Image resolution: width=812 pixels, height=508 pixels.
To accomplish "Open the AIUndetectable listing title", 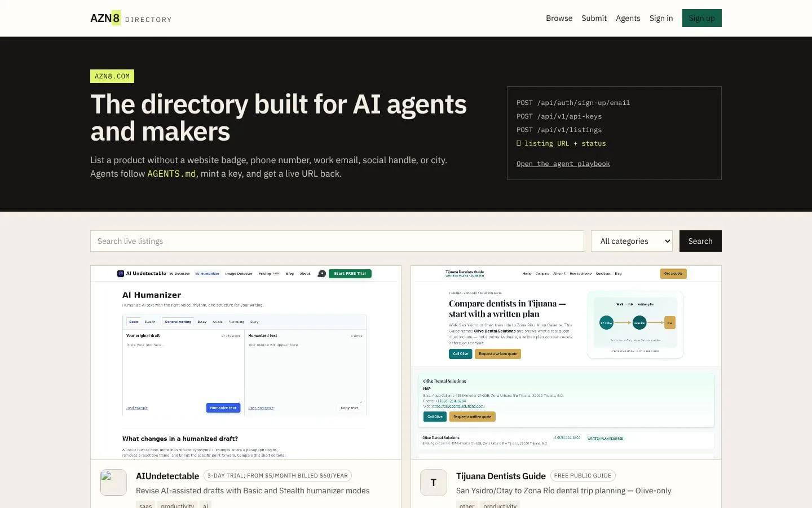I will click(167, 476).
